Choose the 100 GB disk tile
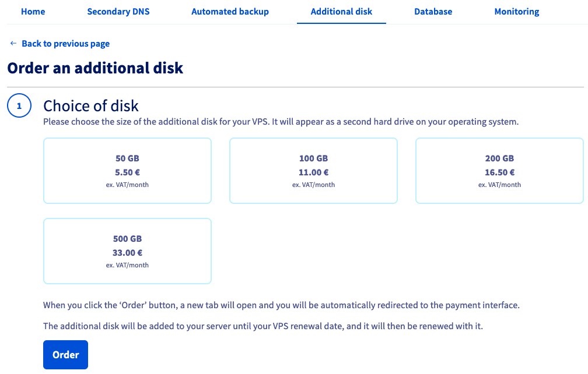 pos(313,171)
